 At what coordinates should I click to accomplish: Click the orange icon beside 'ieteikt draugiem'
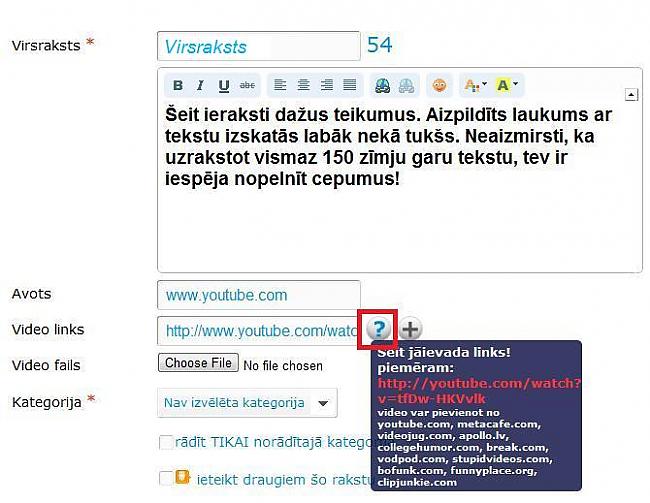182,477
